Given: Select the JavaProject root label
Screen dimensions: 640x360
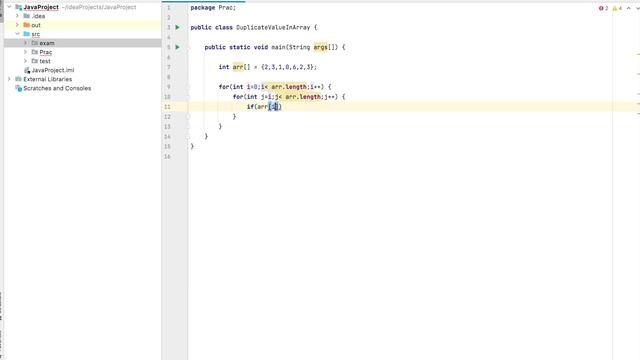Looking at the screenshot, I should pos(41,7).
